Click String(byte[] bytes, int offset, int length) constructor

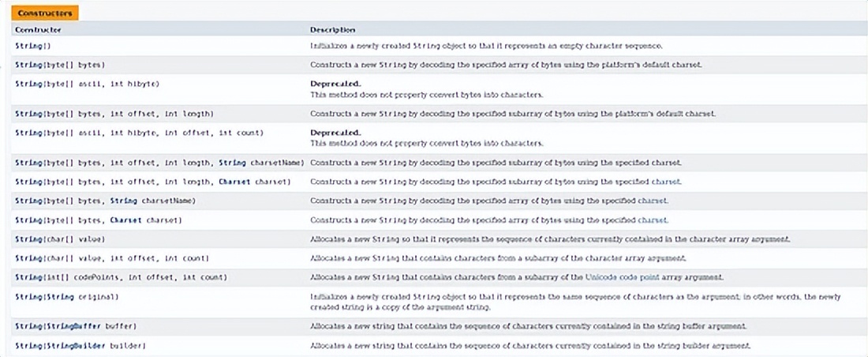point(28,114)
